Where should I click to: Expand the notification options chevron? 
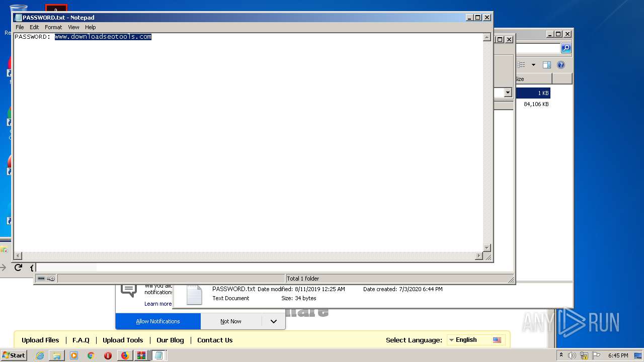click(274, 321)
